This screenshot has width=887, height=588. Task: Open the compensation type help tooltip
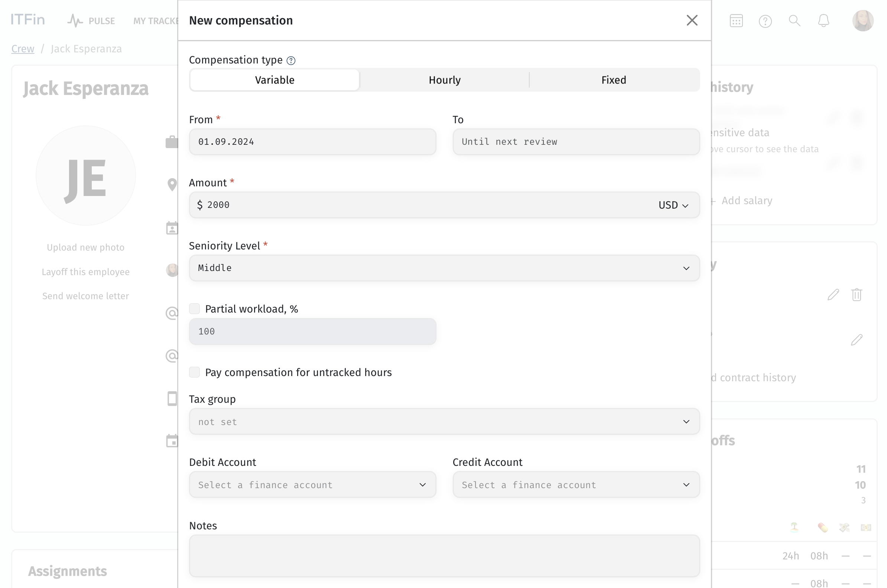291,61
